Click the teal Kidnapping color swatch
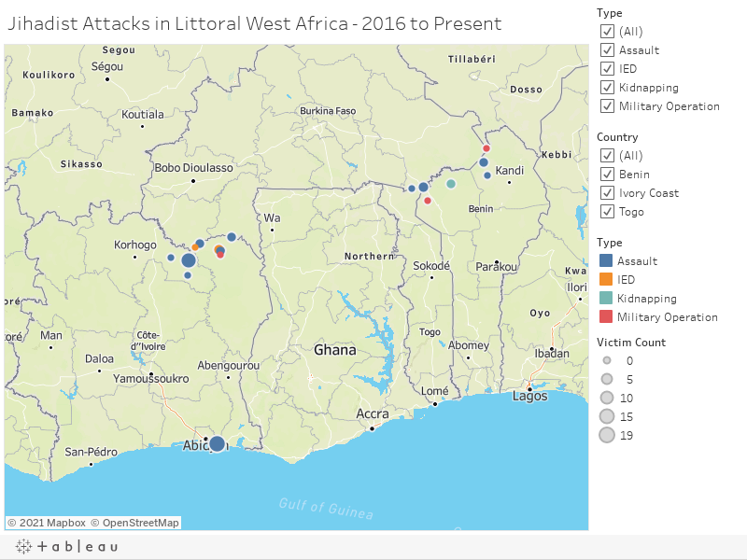The width and height of the screenshot is (747, 560). tap(608, 299)
